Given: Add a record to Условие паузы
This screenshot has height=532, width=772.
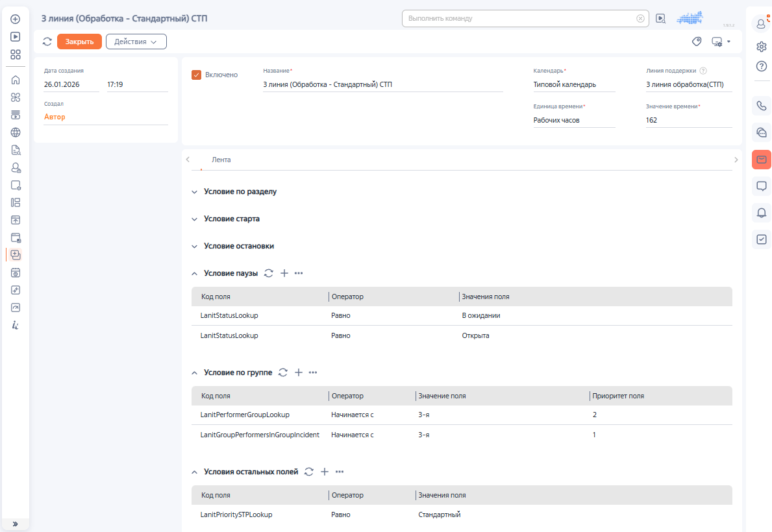Looking at the screenshot, I should [x=284, y=273].
